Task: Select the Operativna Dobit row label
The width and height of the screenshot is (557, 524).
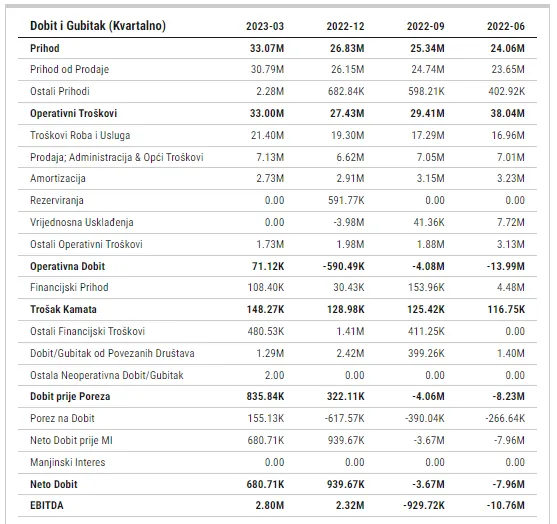Action: 67,266
